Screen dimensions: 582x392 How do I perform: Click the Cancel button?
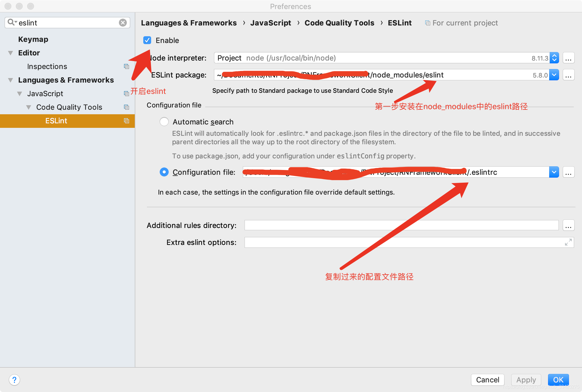tap(487, 379)
